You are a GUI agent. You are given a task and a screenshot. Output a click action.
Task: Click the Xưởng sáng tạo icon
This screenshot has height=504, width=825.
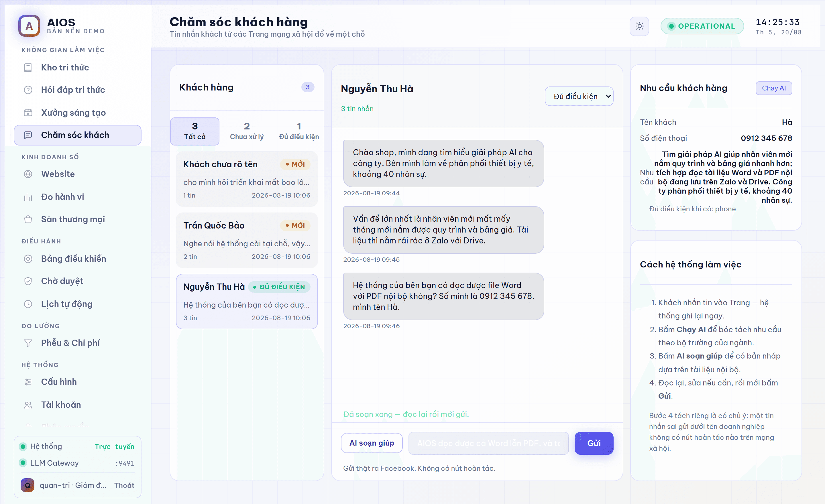[x=28, y=113]
